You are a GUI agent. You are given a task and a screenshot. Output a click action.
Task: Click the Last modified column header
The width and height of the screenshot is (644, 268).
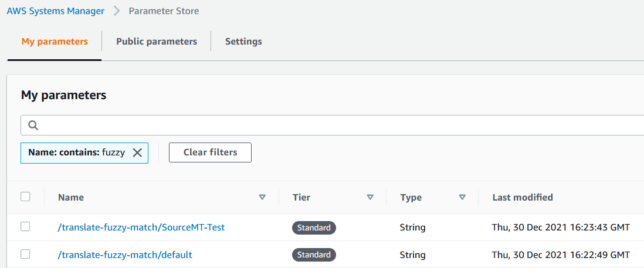point(523,198)
